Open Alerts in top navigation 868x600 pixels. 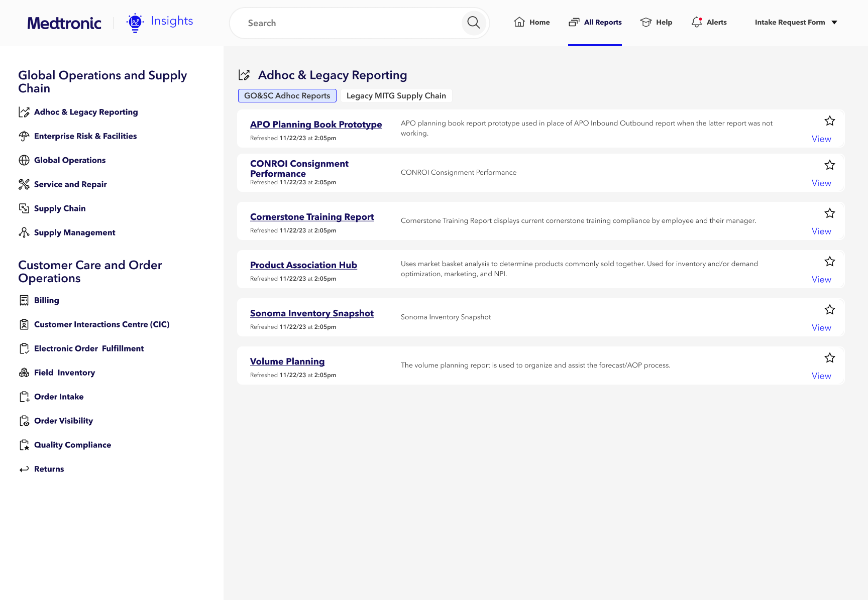[709, 22]
